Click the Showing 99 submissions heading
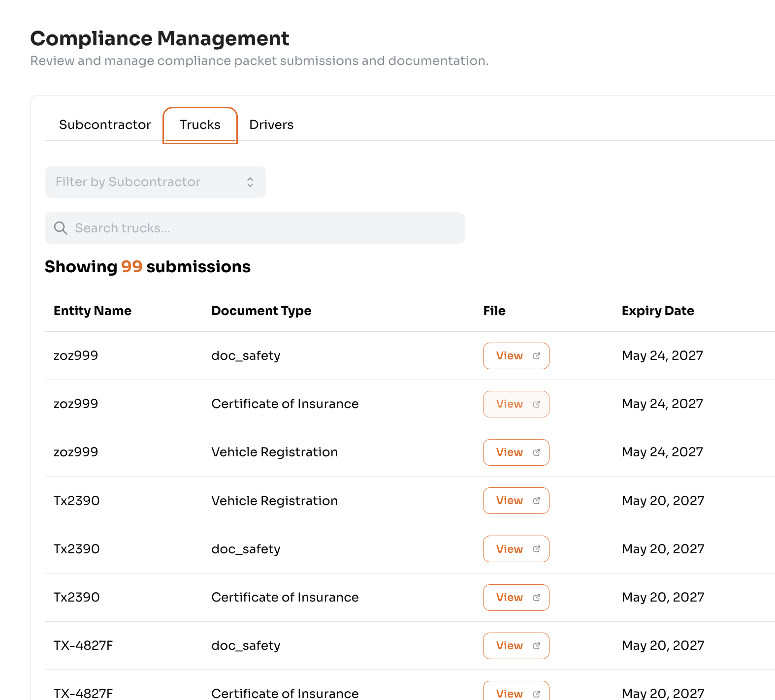Viewport: 775px width, 700px height. point(148,267)
